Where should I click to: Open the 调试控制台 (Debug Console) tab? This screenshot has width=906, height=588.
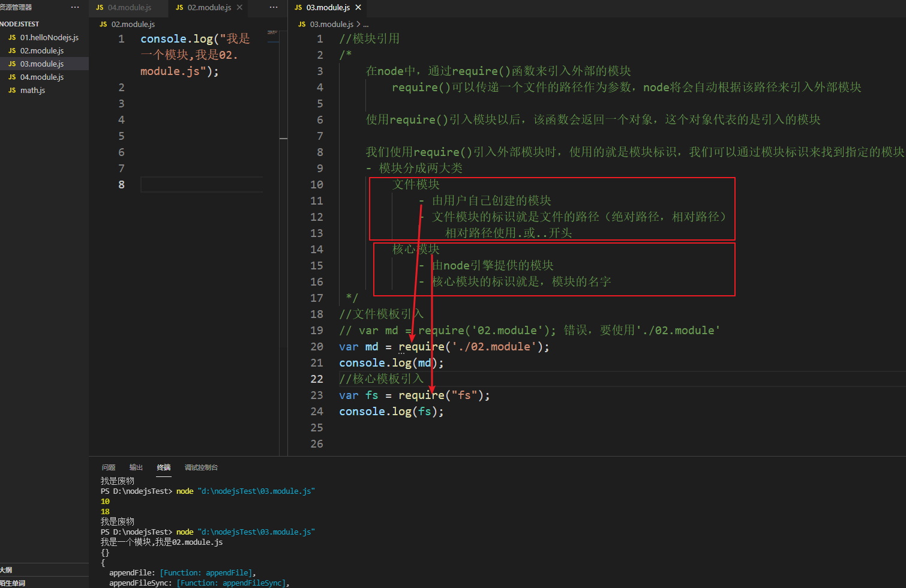201,467
